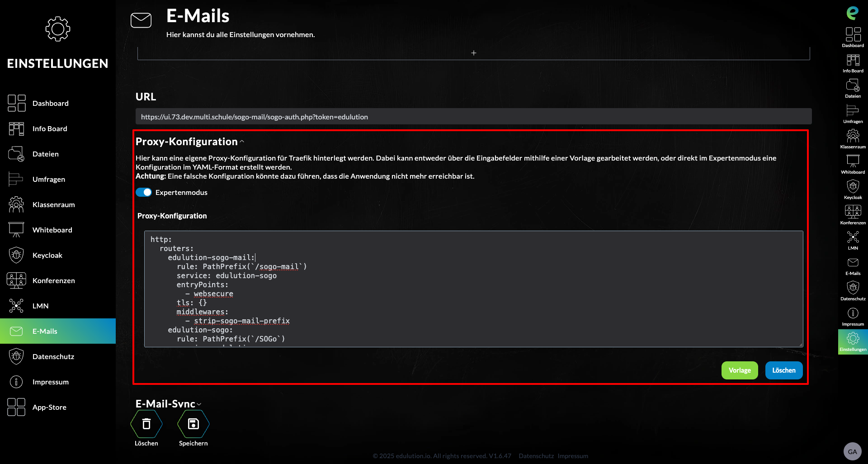Click the URL input field
Image resolution: width=868 pixels, height=464 pixels.
pyautogui.click(x=473, y=117)
